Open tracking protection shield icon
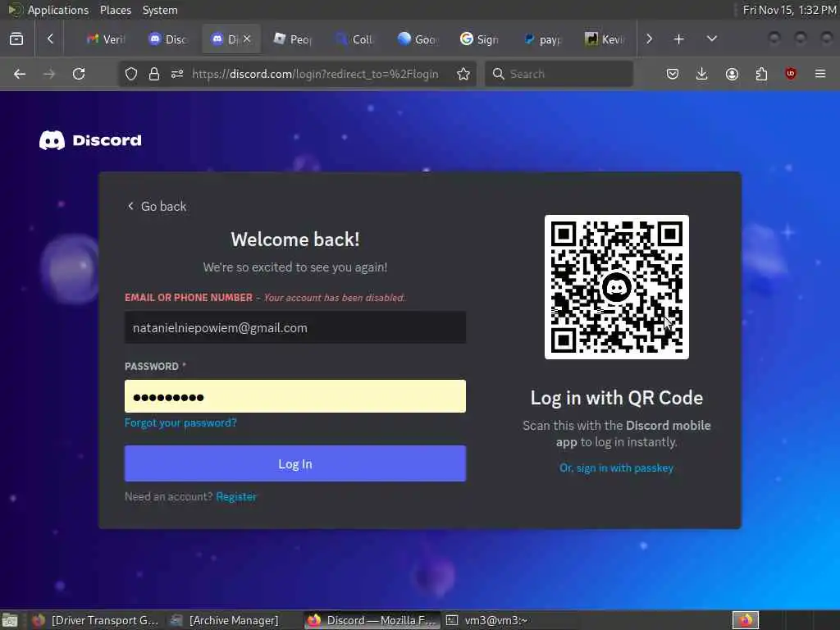840x630 pixels. coord(131,74)
